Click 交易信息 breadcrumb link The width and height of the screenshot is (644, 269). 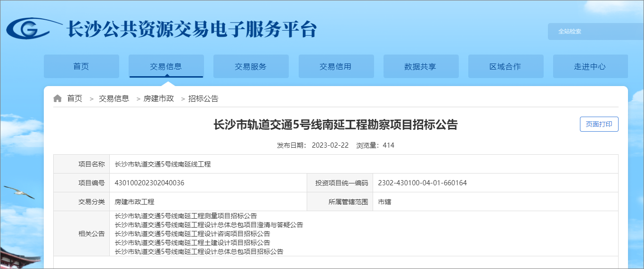click(114, 99)
